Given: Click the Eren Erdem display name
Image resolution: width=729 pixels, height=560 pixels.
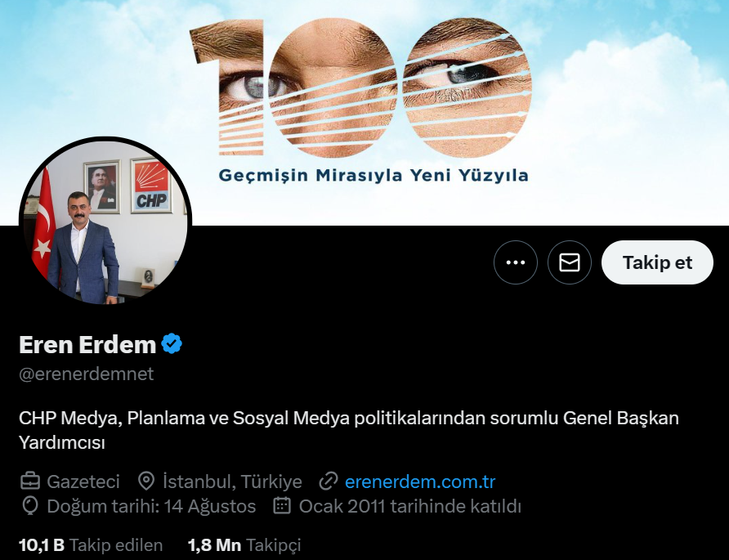Looking at the screenshot, I should point(87,345).
